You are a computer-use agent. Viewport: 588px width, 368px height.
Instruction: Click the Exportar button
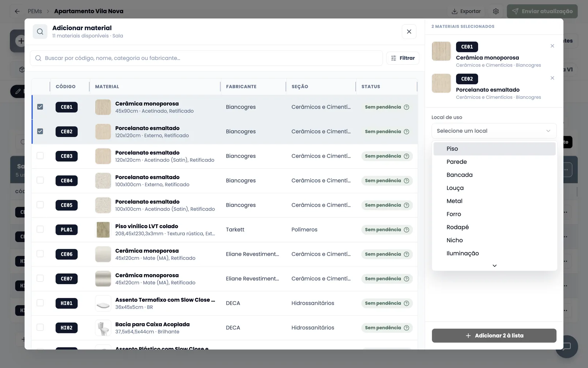pos(466,11)
